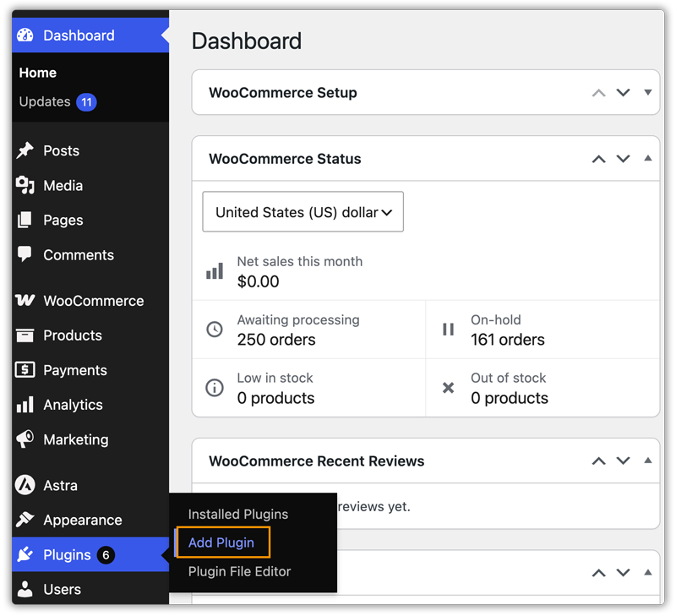Open Plugin File Editor from flyout menu
This screenshot has height=616, width=676.
click(240, 571)
